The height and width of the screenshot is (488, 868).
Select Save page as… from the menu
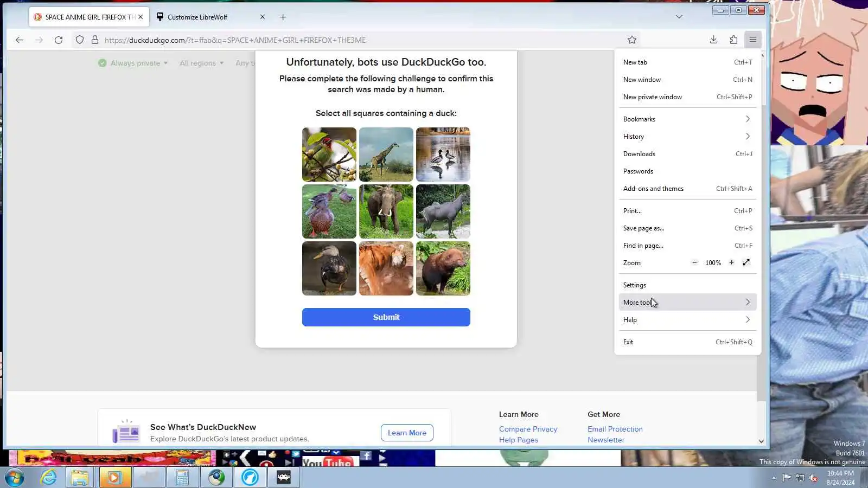(688, 228)
